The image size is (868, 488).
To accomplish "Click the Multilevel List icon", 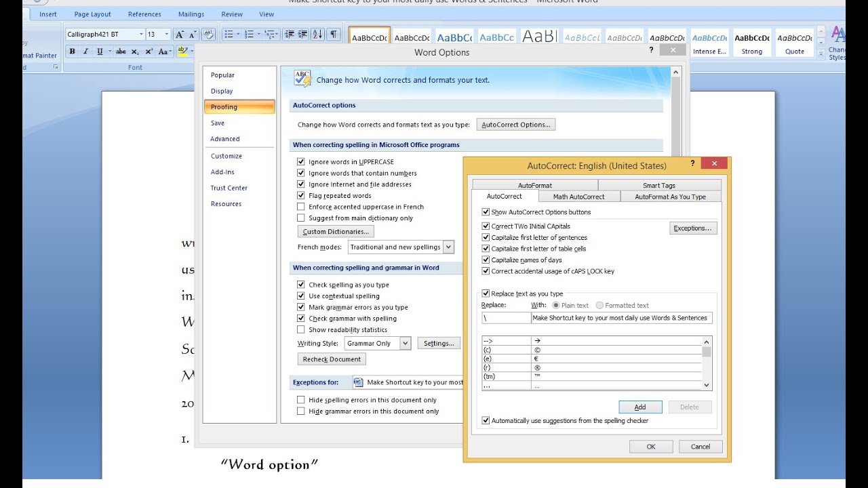I will tap(269, 35).
